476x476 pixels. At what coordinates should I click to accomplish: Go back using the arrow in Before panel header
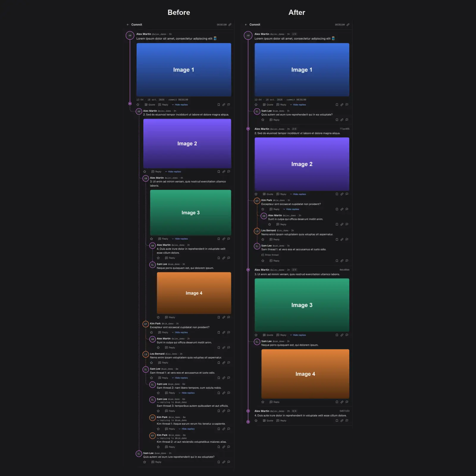point(128,25)
